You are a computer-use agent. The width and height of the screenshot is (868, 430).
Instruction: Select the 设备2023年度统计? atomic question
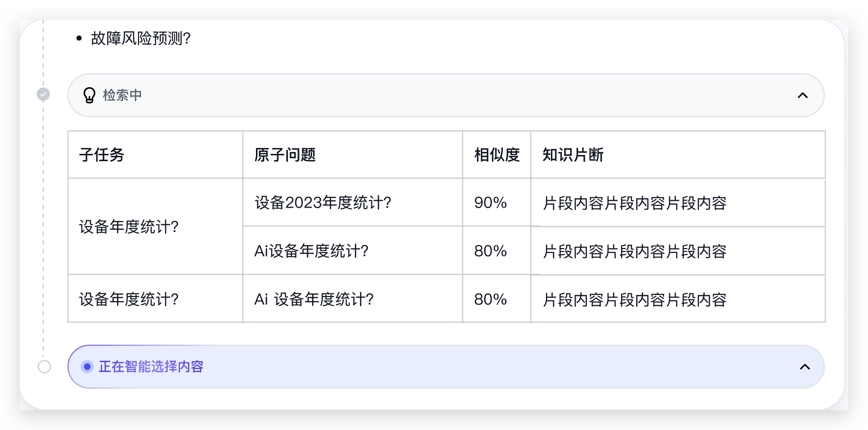click(323, 203)
